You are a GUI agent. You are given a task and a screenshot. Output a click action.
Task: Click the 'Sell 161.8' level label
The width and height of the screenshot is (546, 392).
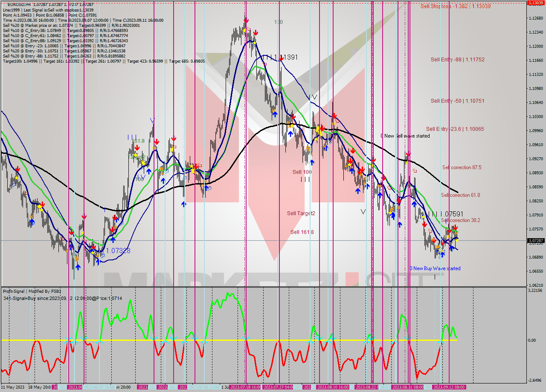coord(302,232)
